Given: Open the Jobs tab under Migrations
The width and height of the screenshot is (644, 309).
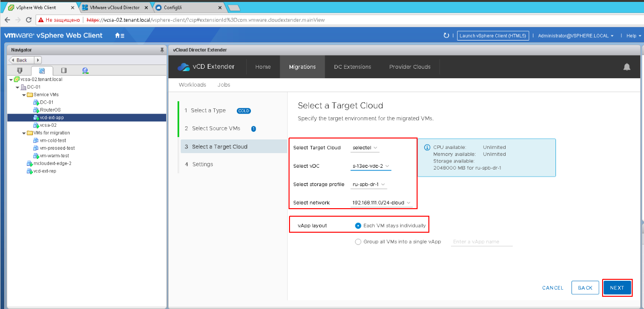Looking at the screenshot, I should click(224, 85).
